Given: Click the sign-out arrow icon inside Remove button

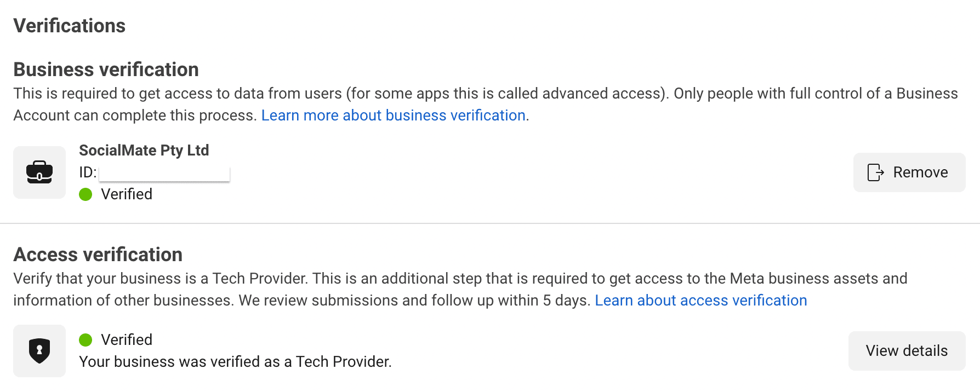Looking at the screenshot, I should pyautogui.click(x=876, y=172).
